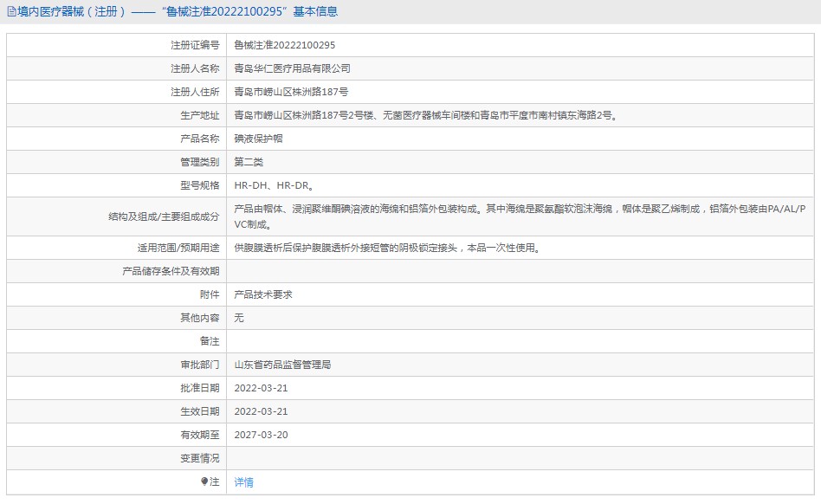Screen dimensions: 821x504
Task: Click the 适用范围/预期用途 label
Action: [x=178, y=248]
